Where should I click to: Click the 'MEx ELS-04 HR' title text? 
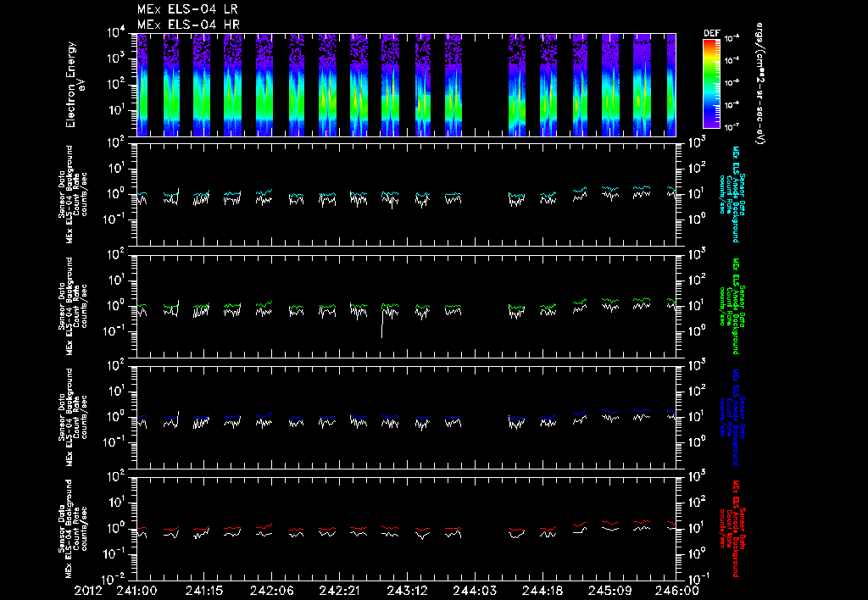pos(188,25)
